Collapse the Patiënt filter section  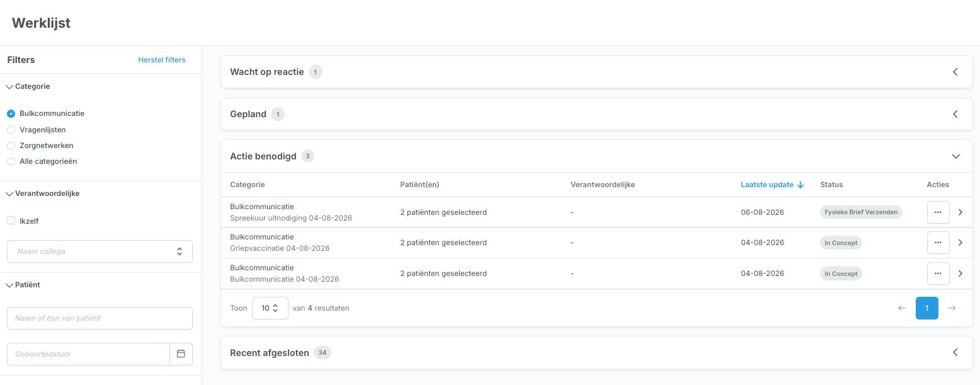(9, 285)
